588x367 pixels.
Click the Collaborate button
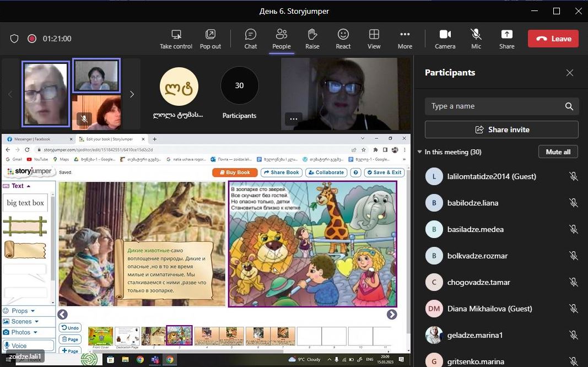coord(326,172)
